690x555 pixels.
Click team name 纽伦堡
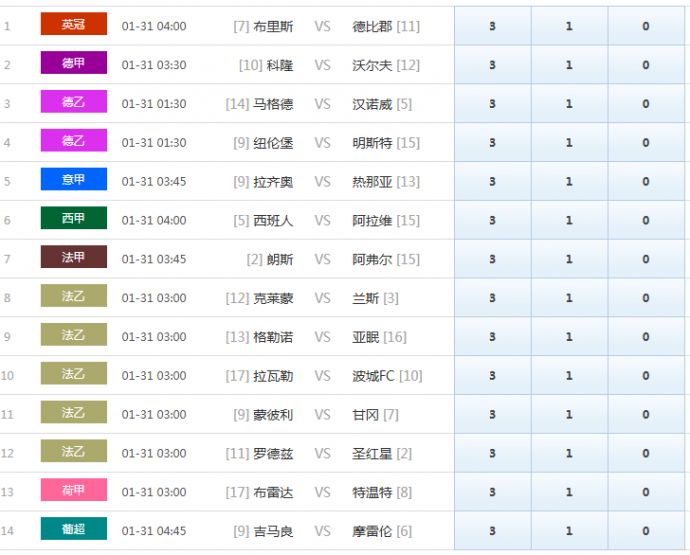273,143
